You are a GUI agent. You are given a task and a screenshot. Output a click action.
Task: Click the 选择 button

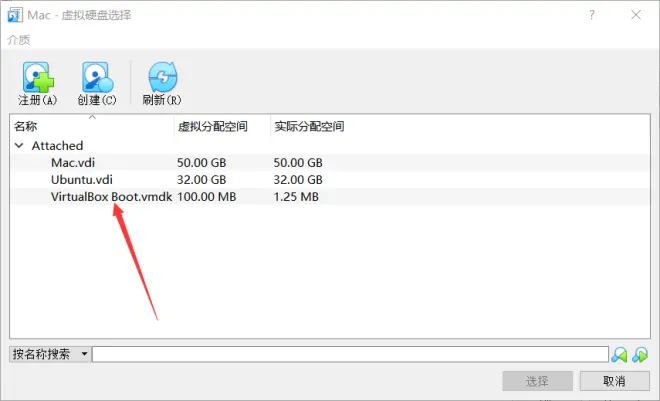tap(537, 381)
